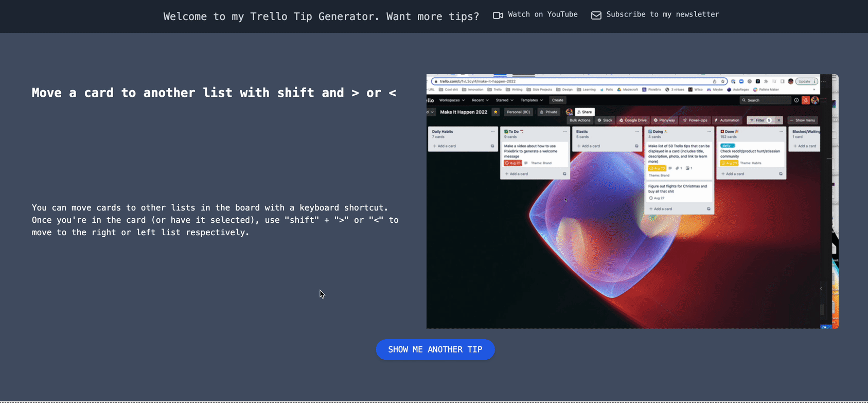Click the Private visibility button on the board
Image resolution: width=868 pixels, height=403 pixels.
tap(548, 112)
